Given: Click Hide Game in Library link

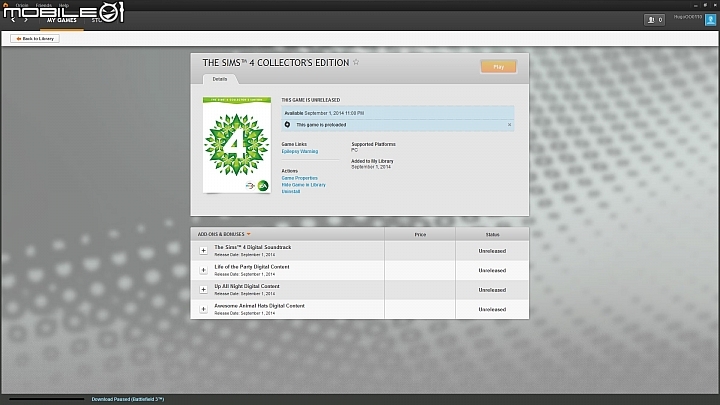Looking at the screenshot, I should click(x=304, y=185).
